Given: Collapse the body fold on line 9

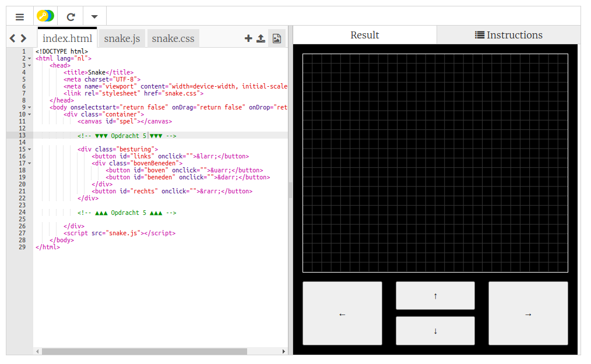Looking at the screenshot, I should tap(29, 107).
